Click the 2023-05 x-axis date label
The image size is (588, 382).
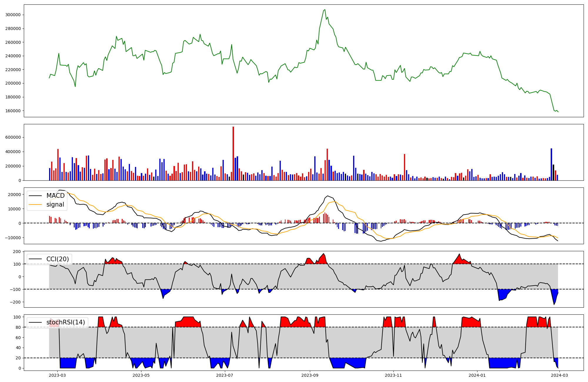coord(141,375)
